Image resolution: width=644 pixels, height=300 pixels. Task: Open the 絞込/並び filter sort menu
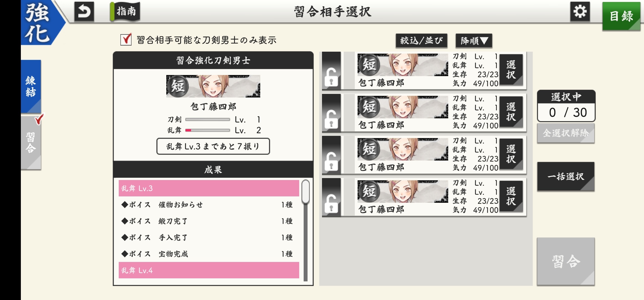tap(421, 41)
